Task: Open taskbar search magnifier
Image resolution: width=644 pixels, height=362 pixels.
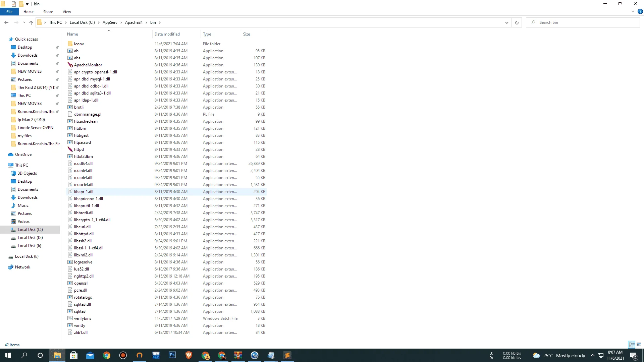Action: click(24, 355)
